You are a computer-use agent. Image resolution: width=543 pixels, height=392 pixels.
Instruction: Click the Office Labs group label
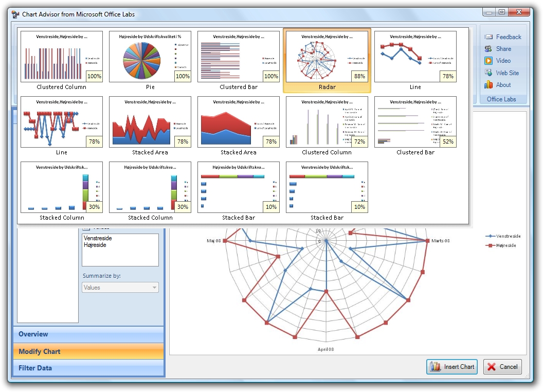coord(501,99)
